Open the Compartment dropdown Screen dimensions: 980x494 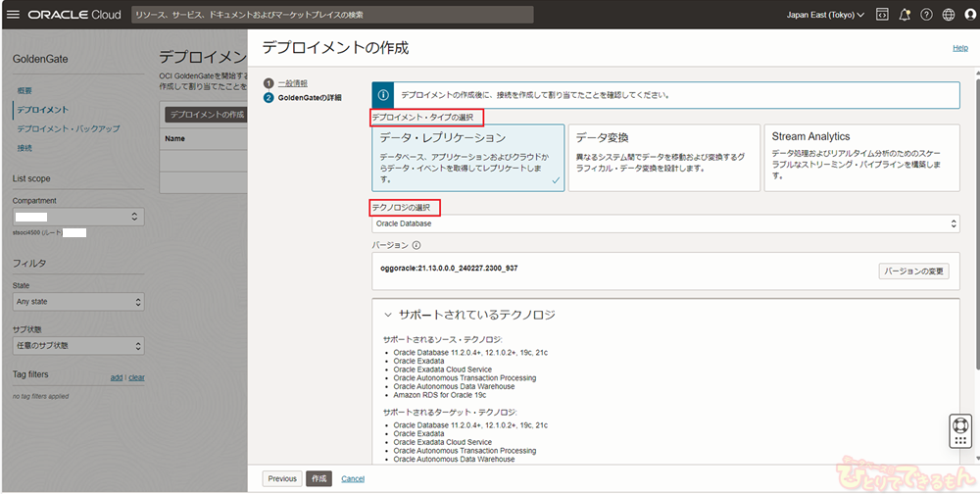tap(78, 217)
